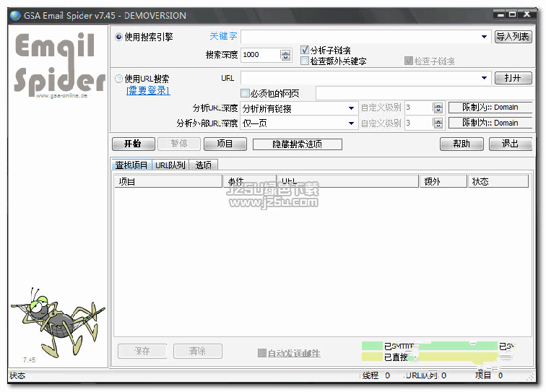Screen dimensions: 546x392
Task: Click the 线程 0 status bar entry
Action: [x=376, y=375]
